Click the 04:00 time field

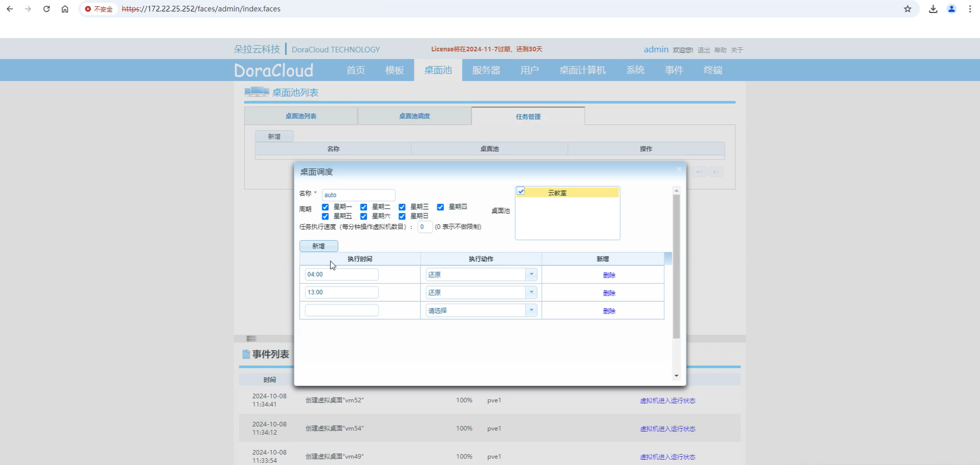(342, 274)
